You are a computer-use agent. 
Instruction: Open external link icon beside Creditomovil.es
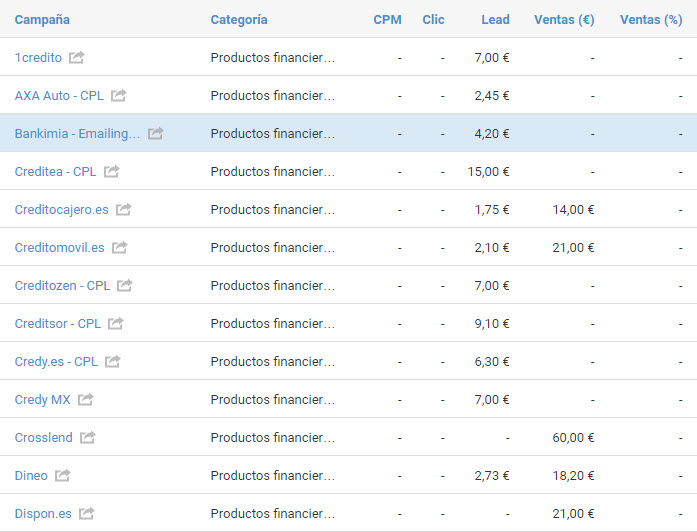pyautogui.click(x=119, y=247)
